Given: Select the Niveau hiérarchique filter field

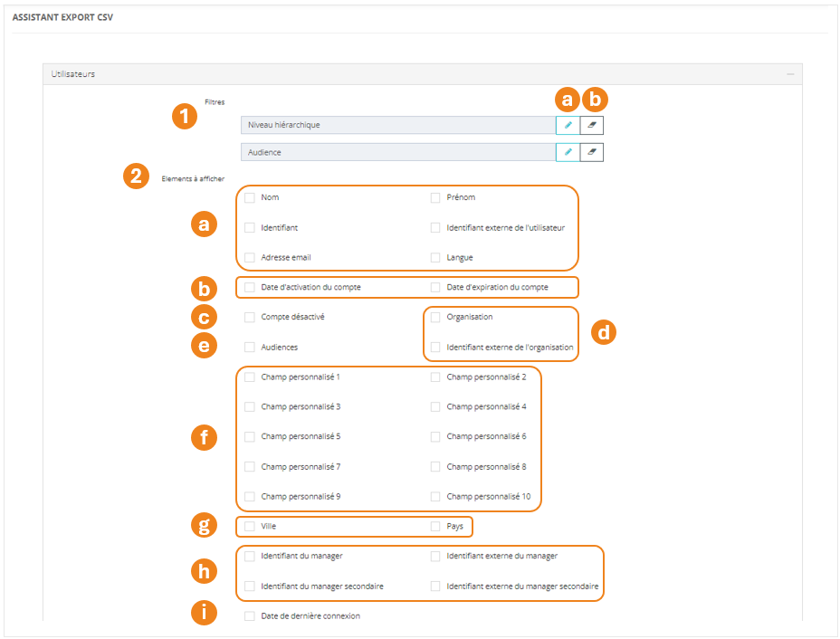Looking at the screenshot, I should (x=397, y=125).
